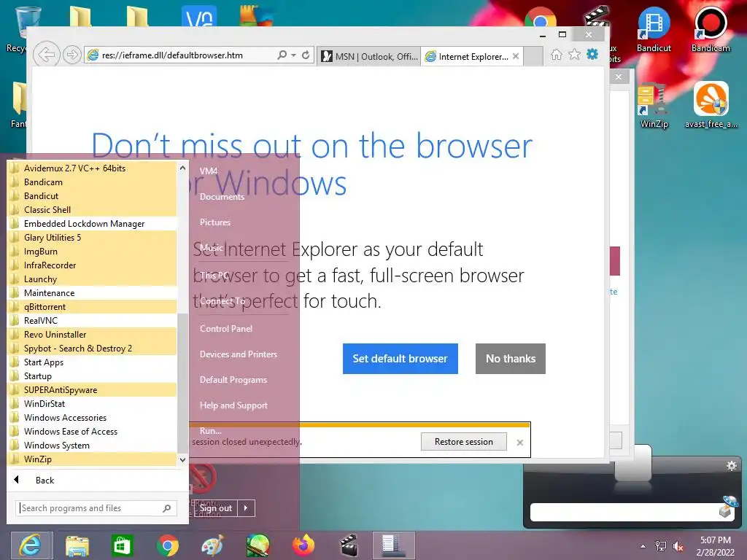The height and width of the screenshot is (560, 747).
Task: Expand the Maintenance folder
Action: (x=93, y=292)
